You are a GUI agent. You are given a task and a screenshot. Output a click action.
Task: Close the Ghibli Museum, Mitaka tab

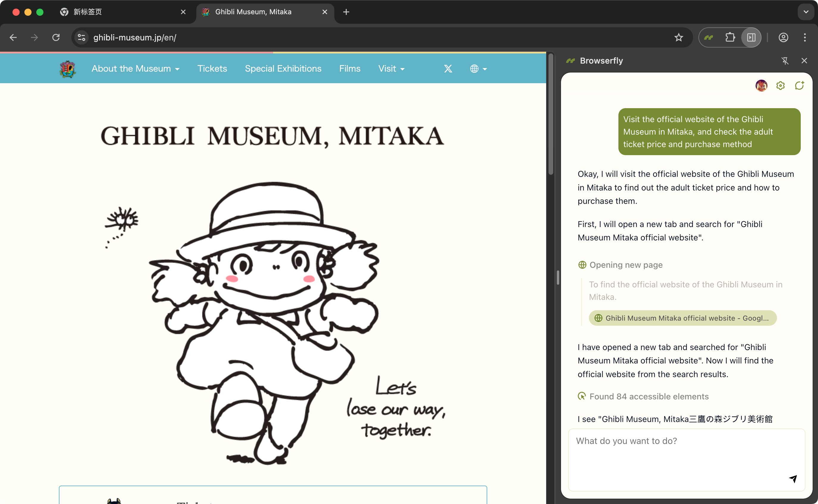325,12
